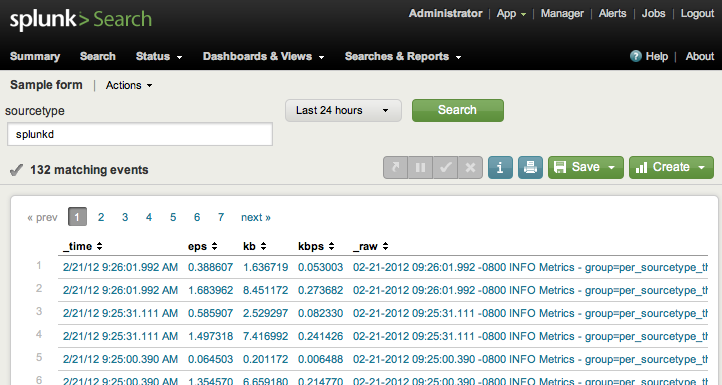Click the Administrator user label
Viewport: 722px width, 385px height.
point(446,14)
